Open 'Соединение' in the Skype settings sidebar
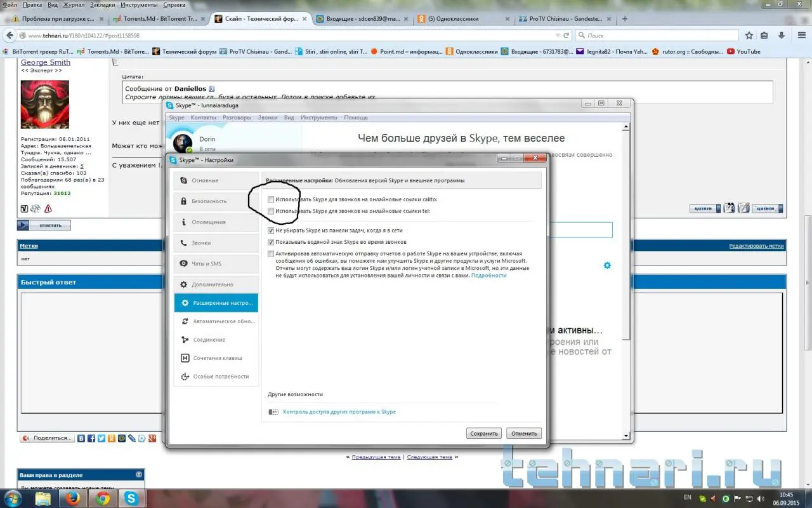 pyautogui.click(x=216, y=340)
